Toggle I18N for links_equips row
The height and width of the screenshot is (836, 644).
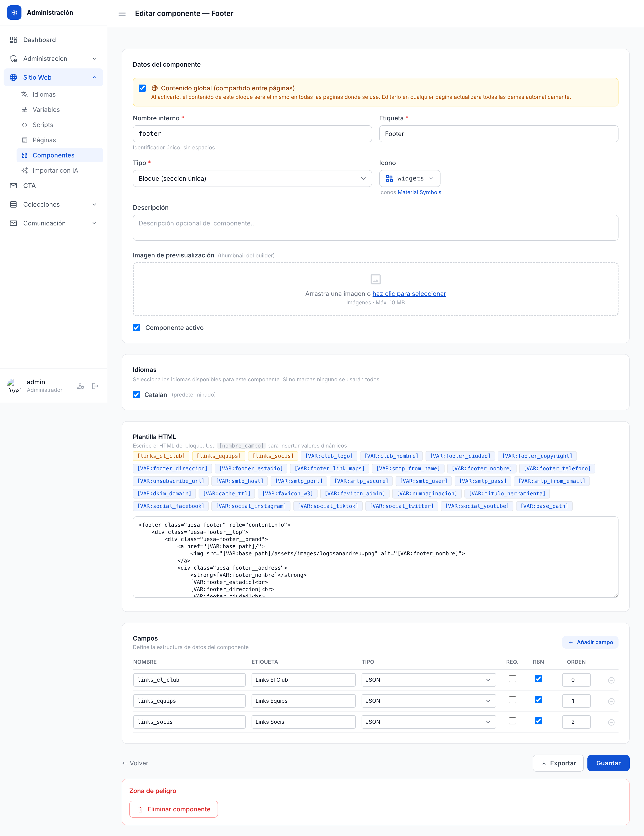pos(538,700)
